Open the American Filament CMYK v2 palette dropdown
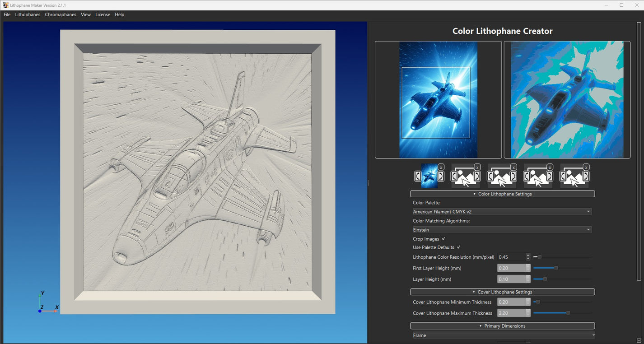 501,211
